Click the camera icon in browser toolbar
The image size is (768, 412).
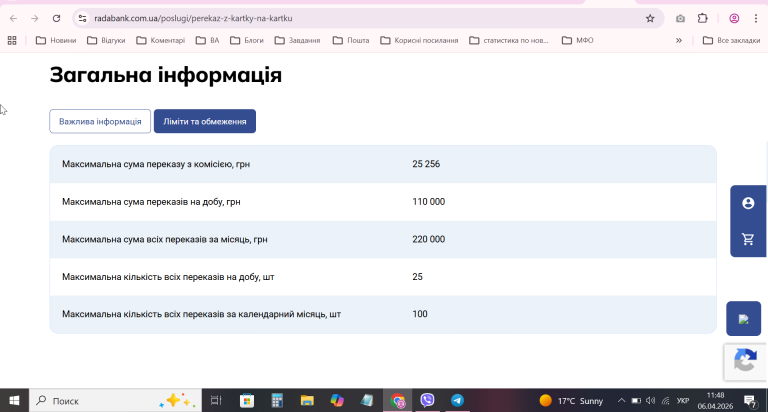(680, 19)
